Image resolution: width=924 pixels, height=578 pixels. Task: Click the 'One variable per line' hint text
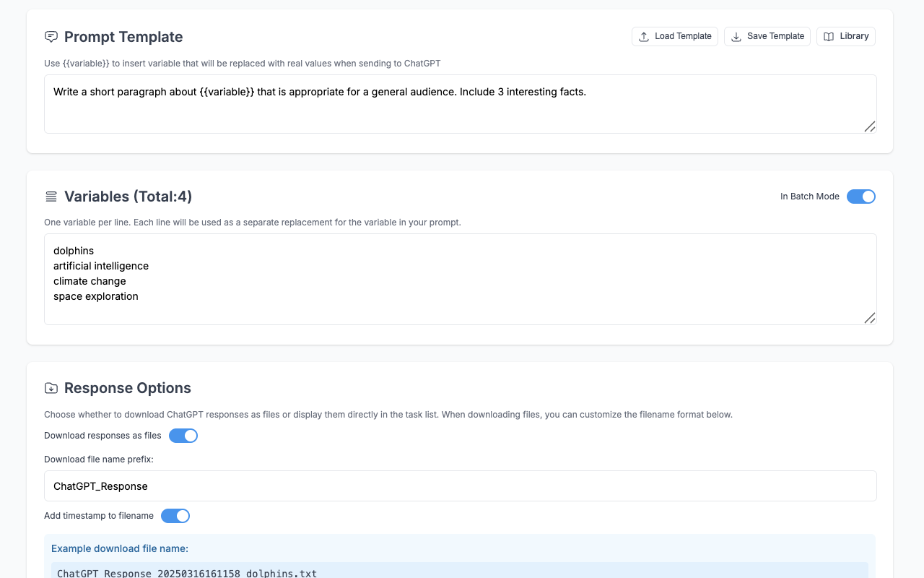pos(253,223)
